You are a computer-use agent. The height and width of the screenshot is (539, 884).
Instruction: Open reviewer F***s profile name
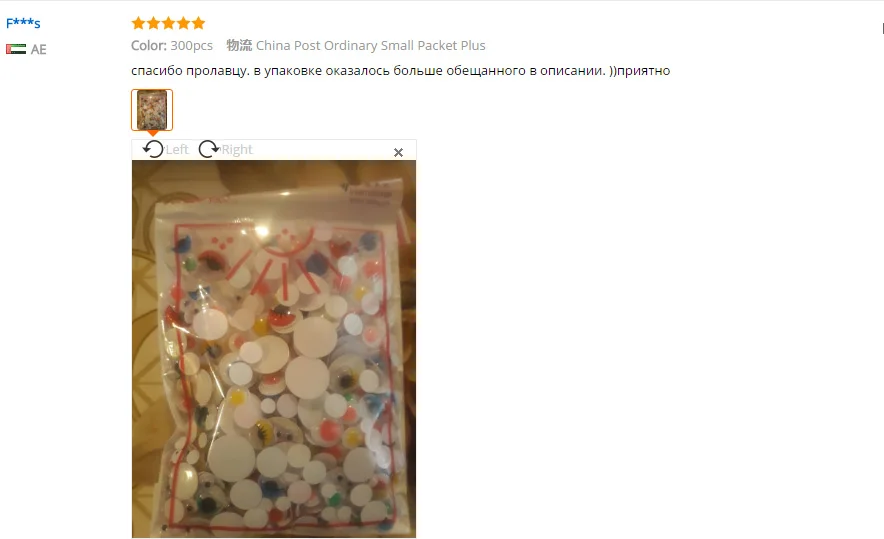click(x=23, y=23)
